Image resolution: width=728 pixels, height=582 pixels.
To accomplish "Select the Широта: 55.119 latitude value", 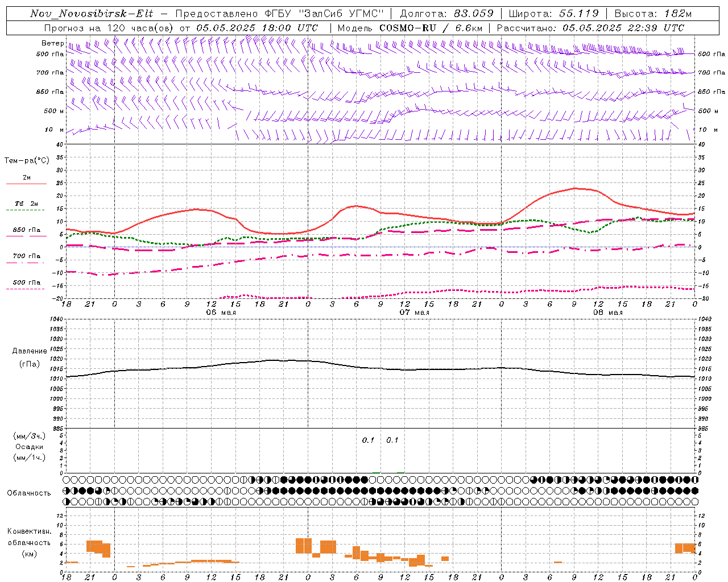I will pyautogui.click(x=554, y=14).
